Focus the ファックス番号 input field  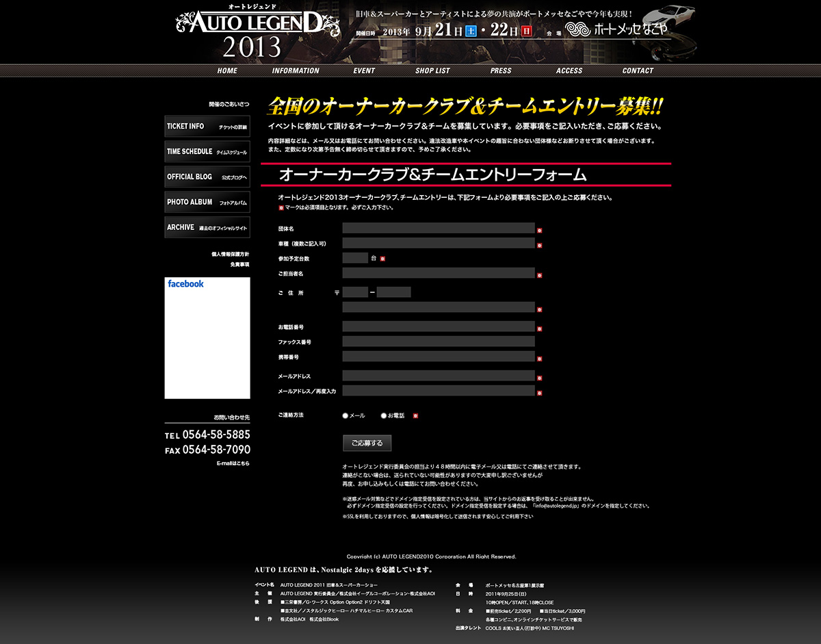pyautogui.click(x=439, y=342)
